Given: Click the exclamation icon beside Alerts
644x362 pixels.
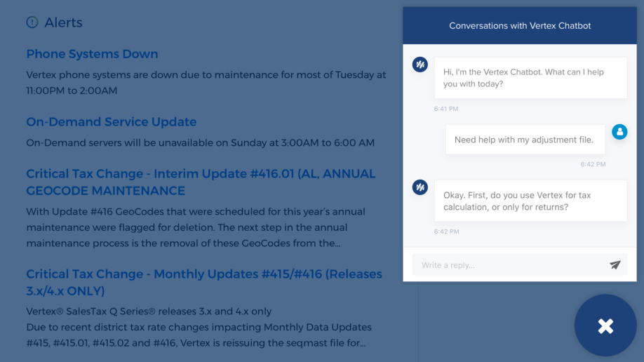Looking at the screenshot, I should [32, 22].
